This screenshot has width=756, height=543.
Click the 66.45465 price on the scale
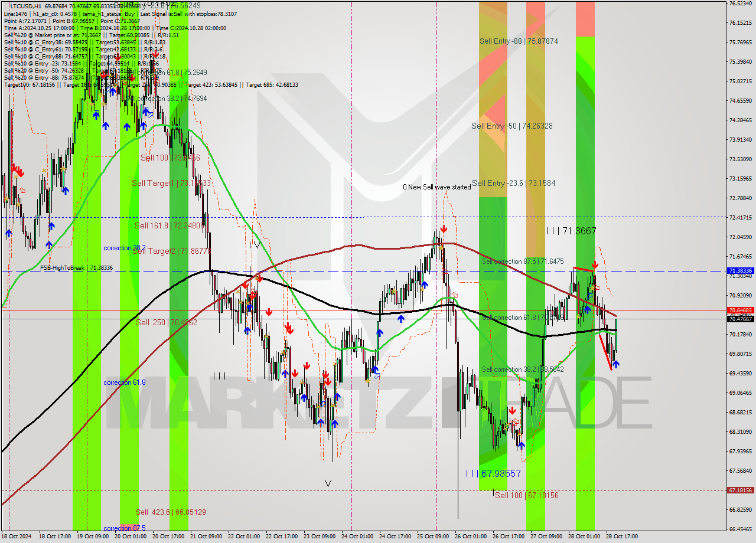[x=740, y=529]
